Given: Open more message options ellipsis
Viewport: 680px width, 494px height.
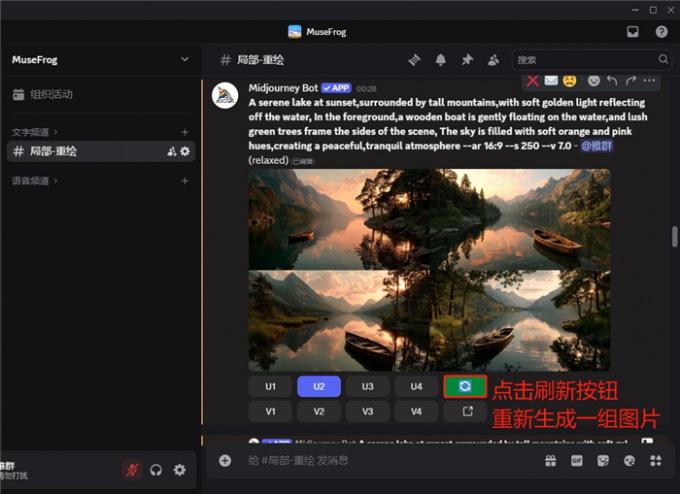Looking at the screenshot, I should coord(649,81).
